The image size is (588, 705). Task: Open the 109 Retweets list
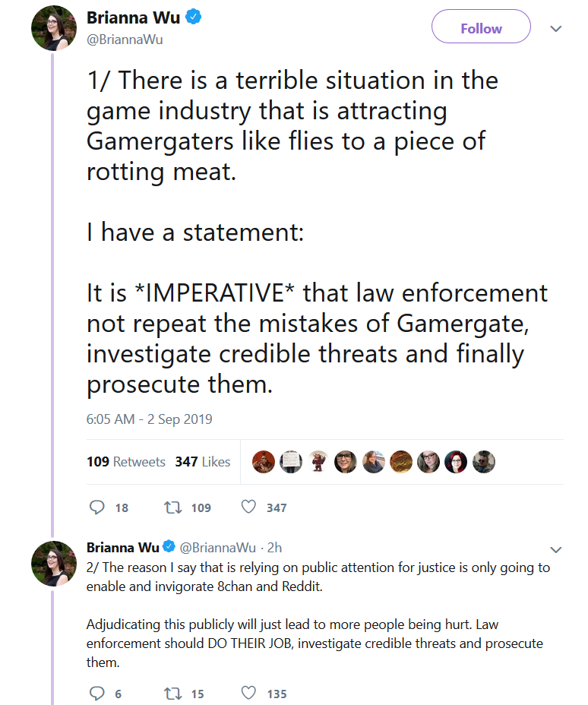point(126,462)
